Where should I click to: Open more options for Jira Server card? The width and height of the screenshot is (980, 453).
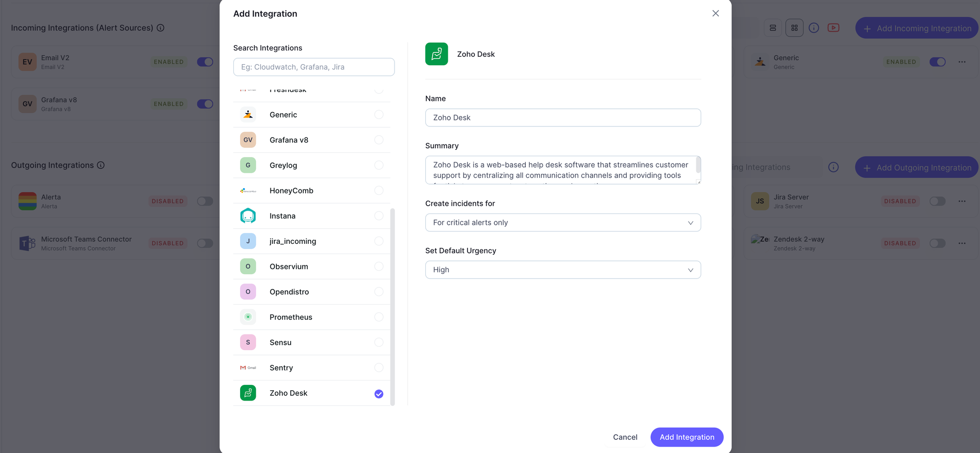point(962,201)
